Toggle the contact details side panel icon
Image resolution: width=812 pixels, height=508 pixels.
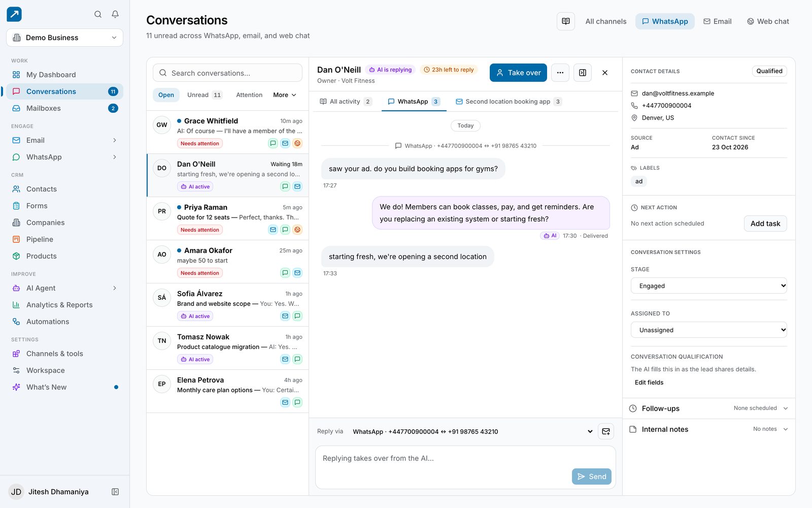click(x=583, y=73)
